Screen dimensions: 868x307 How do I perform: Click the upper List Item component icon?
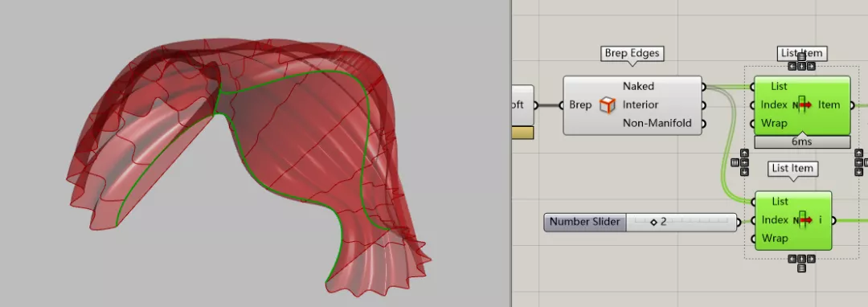pos(802,104)
